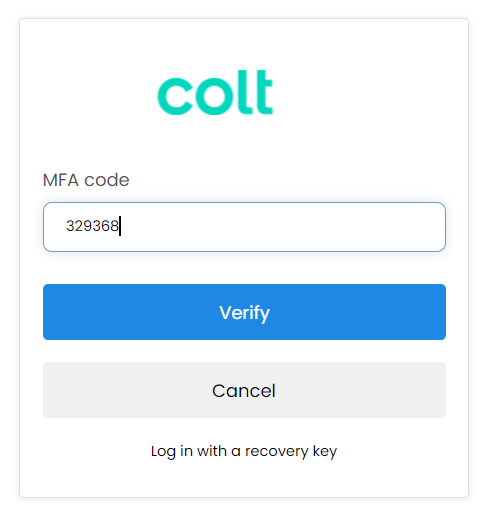The height and width of the screenshot is (515, 480).
Task: Click the "Log in with" link text
Action: (189, 451)
